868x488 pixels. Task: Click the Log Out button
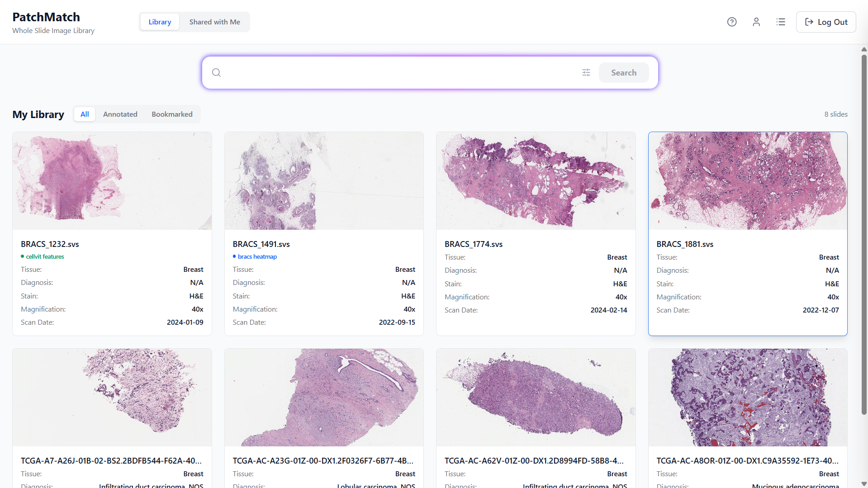click(x=826, y=22)
